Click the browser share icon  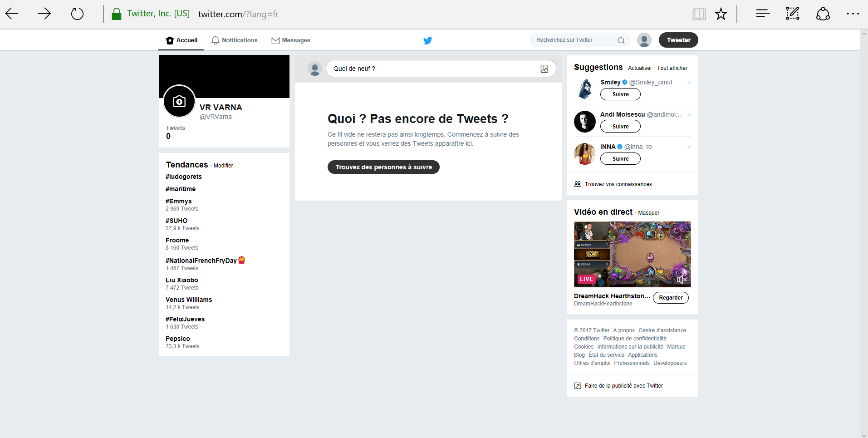(x=823, y=14)
